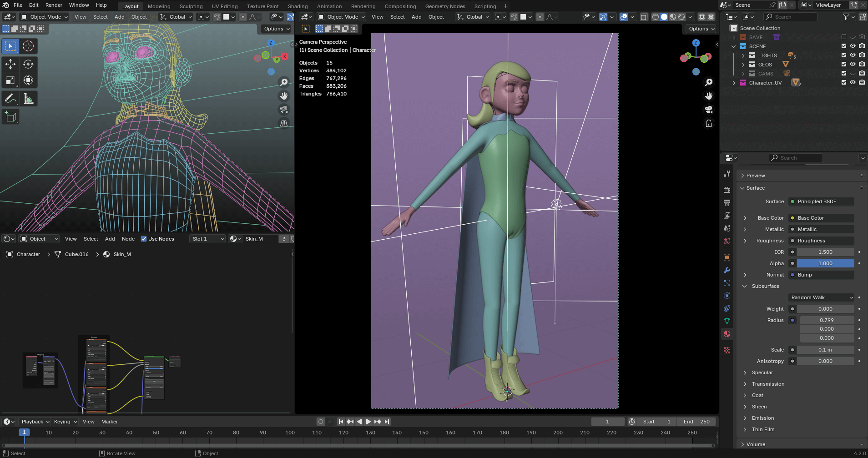Activate the Rotate tool
The image size is (868, 458).
(28, 64)
